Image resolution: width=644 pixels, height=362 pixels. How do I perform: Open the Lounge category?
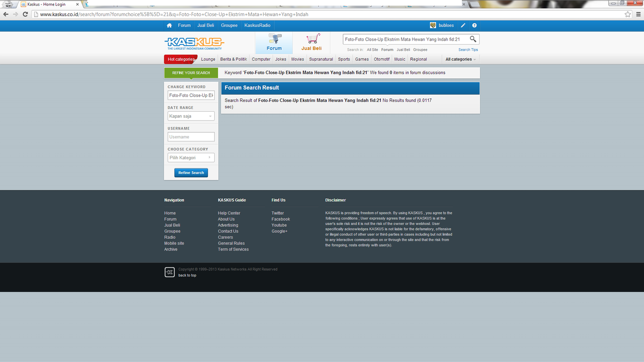(208, 59)
